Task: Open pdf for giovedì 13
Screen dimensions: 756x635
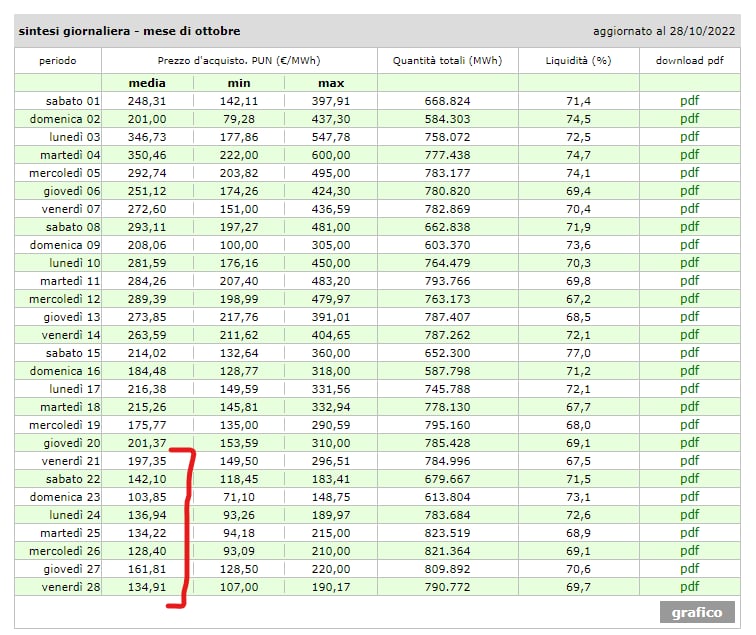Action: 689,317
